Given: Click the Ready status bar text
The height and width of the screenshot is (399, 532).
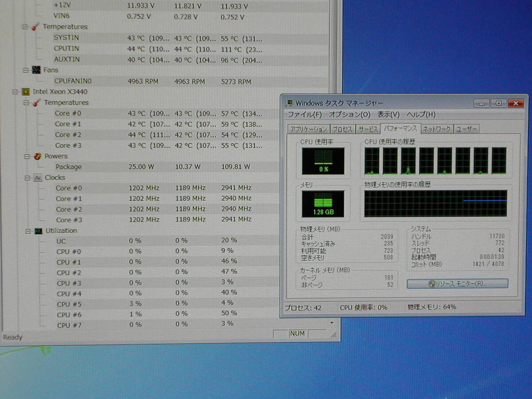Looking at the screenshot, I should (x=12, y=337).
